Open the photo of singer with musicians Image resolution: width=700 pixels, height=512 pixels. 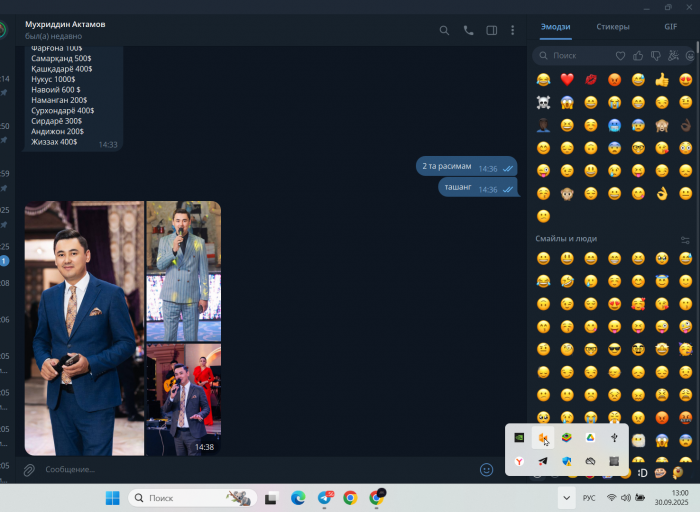(184, 400)
